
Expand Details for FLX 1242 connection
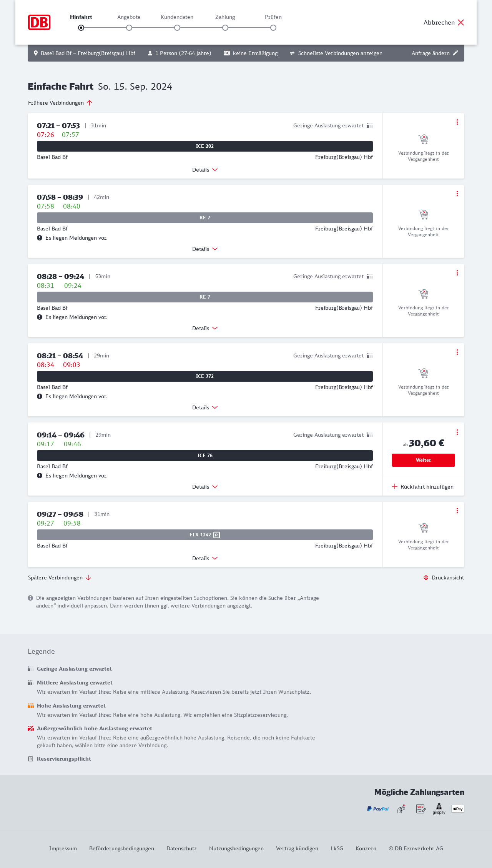(x=204, y=558)
